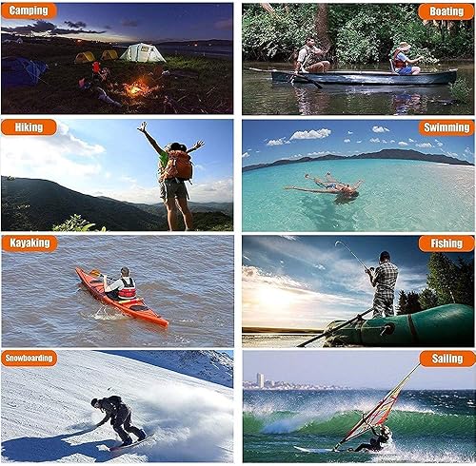This screenshot has width=476, height=466.
Task: Click the white tent in camping photo
Action: click(143, 52)
